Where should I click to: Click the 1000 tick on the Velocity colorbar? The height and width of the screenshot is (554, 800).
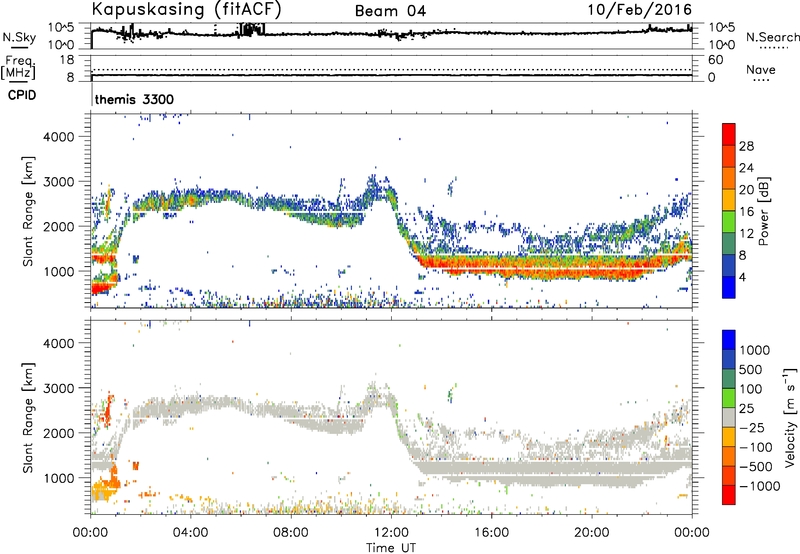[x=754, y=350]
